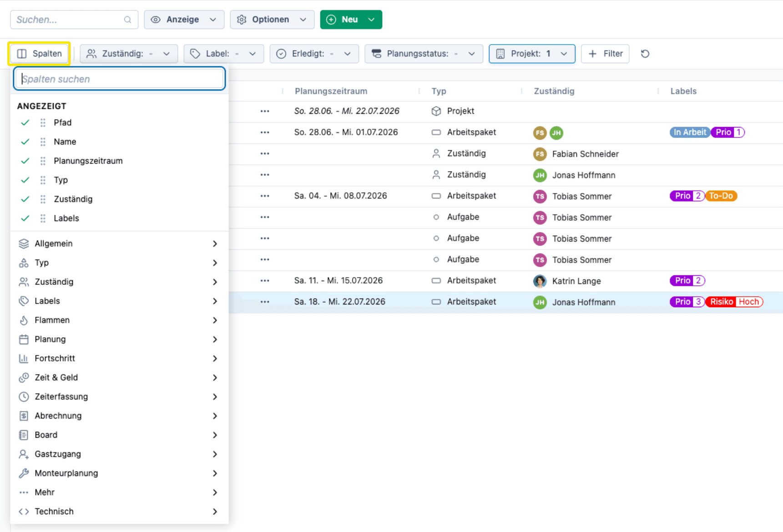Viewport: 783px width, 532px height.
Task: Open row menu for Projekt row
Action: pyautogui.click(x=265, y=111)
